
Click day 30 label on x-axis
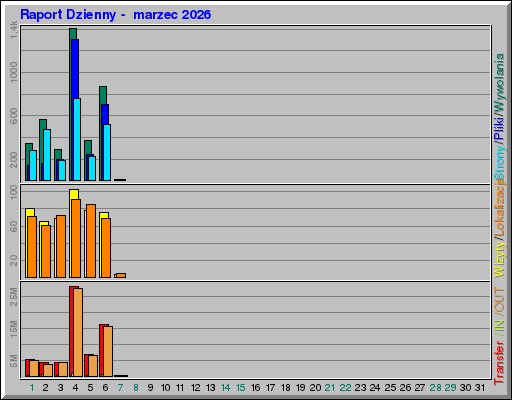coord(466,388)
